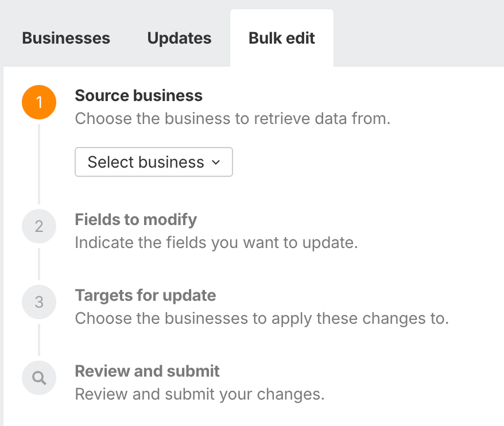Image resolution: width=504 pixels, height=426 pixels.
Task: Click the step 3 number circle
Action: pos(39,302)
